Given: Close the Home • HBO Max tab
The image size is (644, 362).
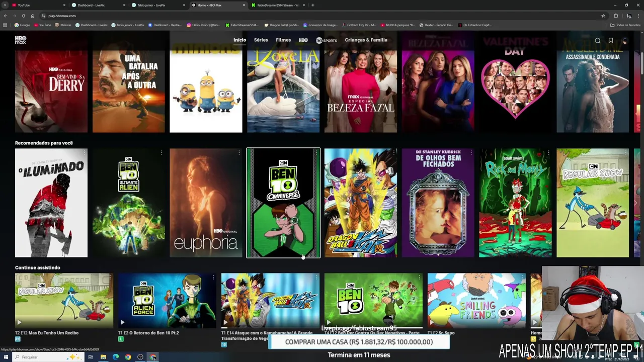Looking at the screenshot, I should [x=244, y=5].
